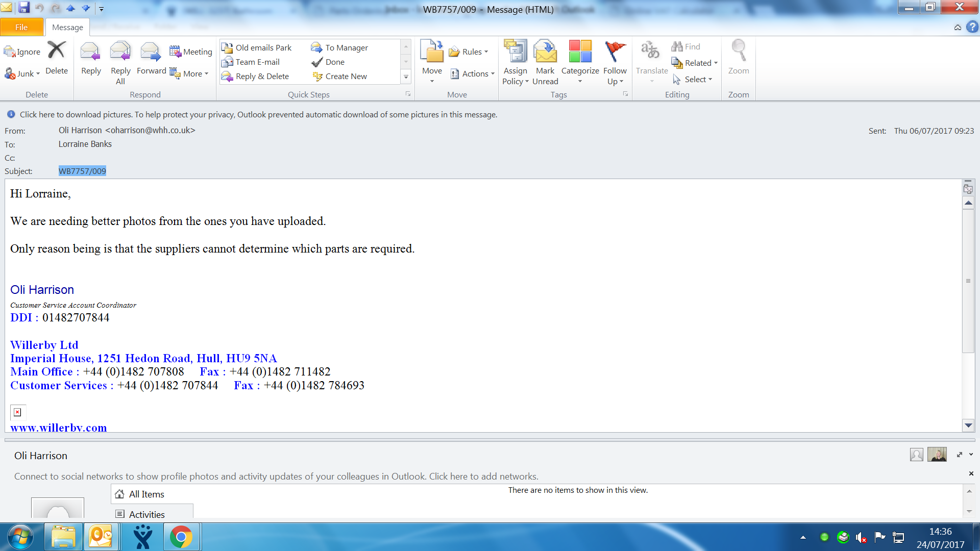The height and width of the screenshot is (551, 980).
Task: Select the All Items view in the people pane
Action: [146, 494]
